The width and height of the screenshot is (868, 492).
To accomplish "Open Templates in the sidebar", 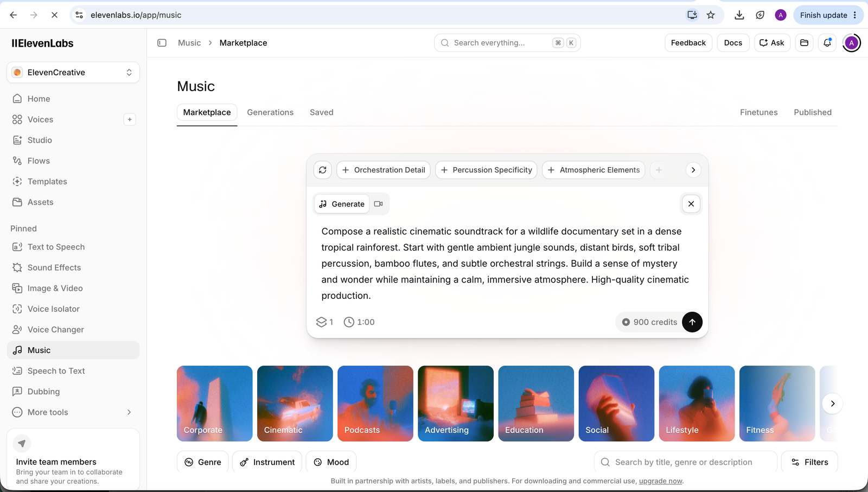I will (x=73, y=181).
